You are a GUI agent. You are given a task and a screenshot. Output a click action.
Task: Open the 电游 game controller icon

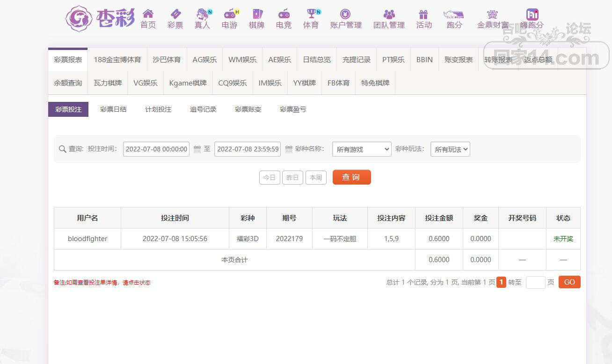[229, 14]
